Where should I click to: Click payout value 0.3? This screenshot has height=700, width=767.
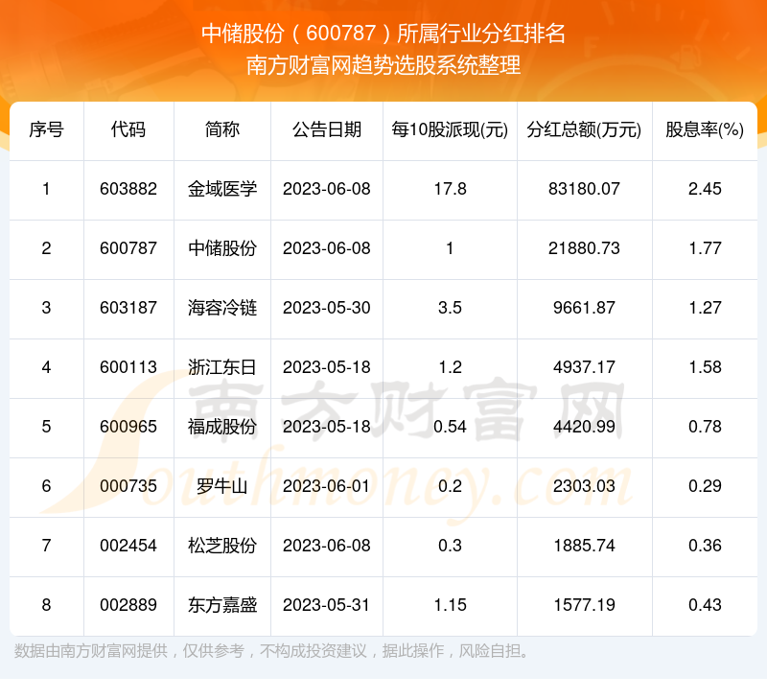point(450,546)
